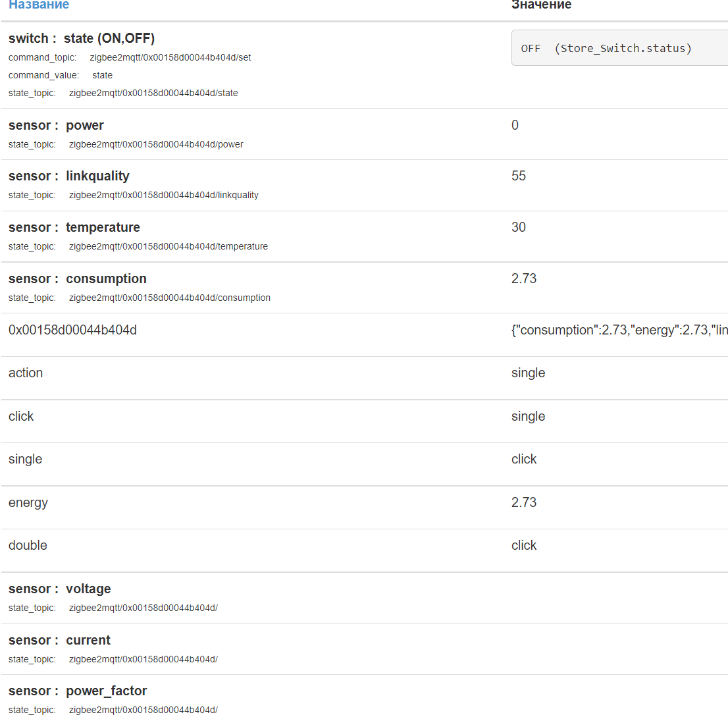Select the "action" row name
Image resolution: width=728 pixels, height=717 pixels.
(x=26, y=373)
